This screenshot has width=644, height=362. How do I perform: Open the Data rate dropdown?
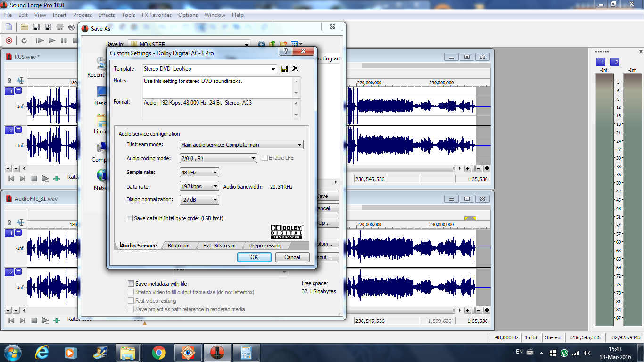pos(215,186)
